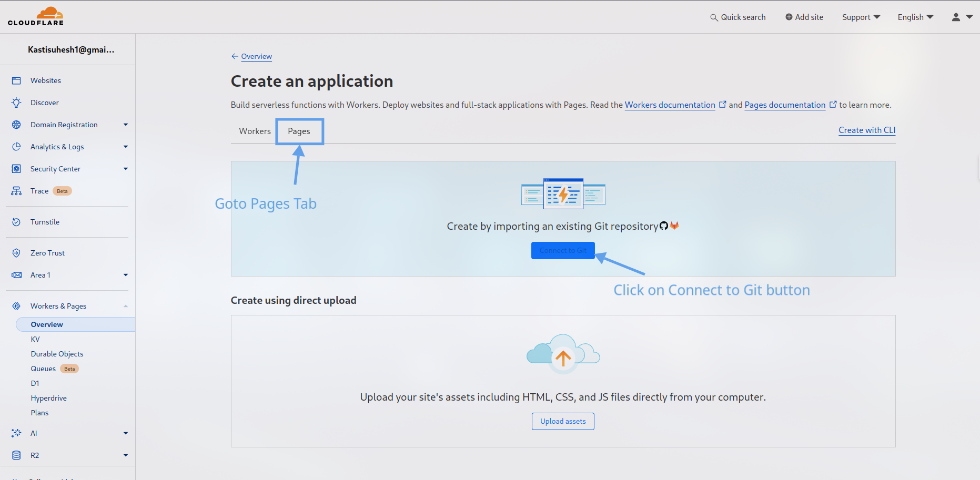Click the GitHub icon next to Git repository text
980x480 pixels.
point(663,226)
